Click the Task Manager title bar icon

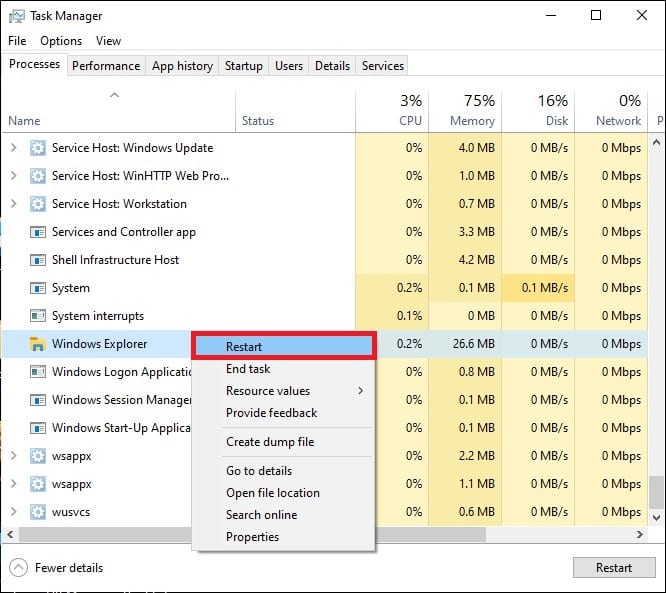coord(17,16)
